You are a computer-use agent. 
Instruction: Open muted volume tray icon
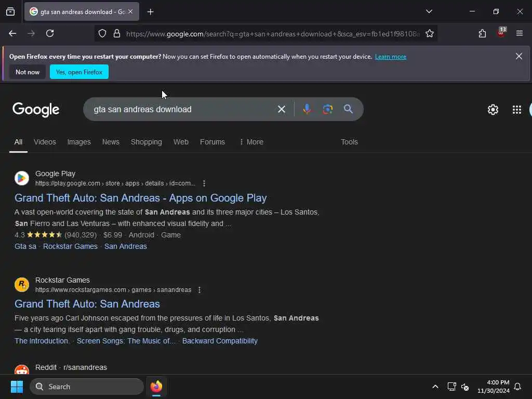click(465, 387)
